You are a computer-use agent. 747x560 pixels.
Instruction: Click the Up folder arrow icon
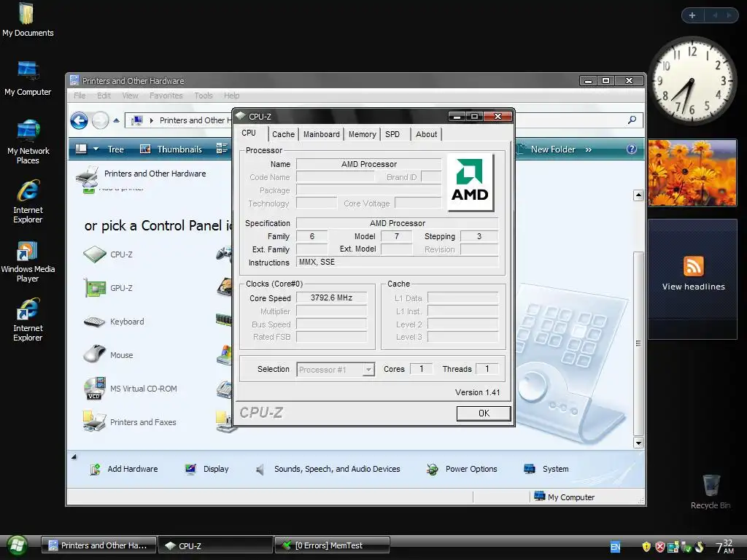[x=116, y=120]
